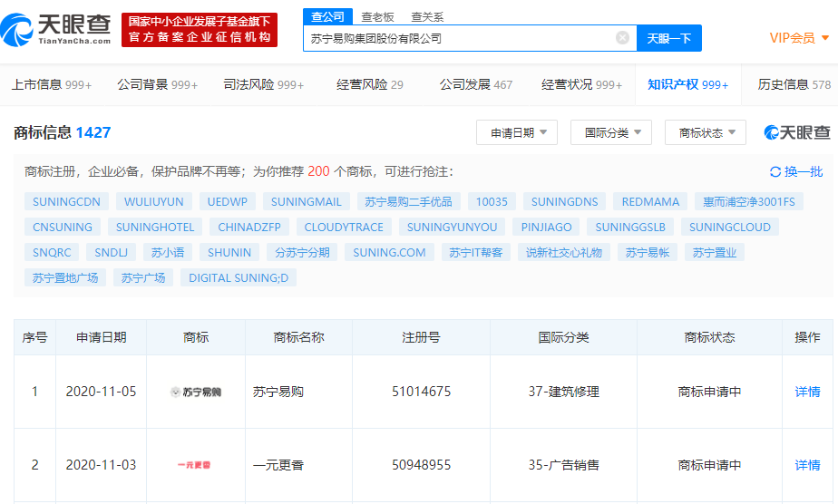The width and height of the screenshot is (838, 504).
Task: Select the SUNINGCLOUD trademark tag
Action: click(x=730, y=227)
